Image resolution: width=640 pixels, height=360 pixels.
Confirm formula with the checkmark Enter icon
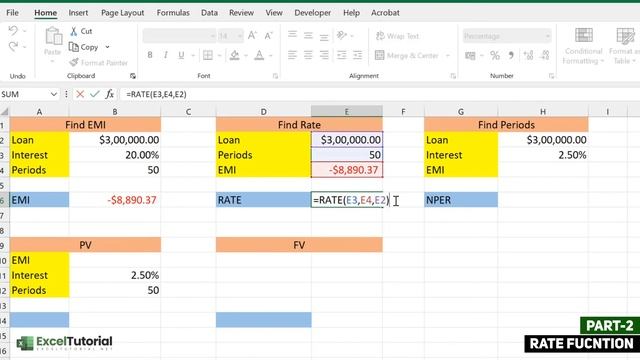(95, 94)
